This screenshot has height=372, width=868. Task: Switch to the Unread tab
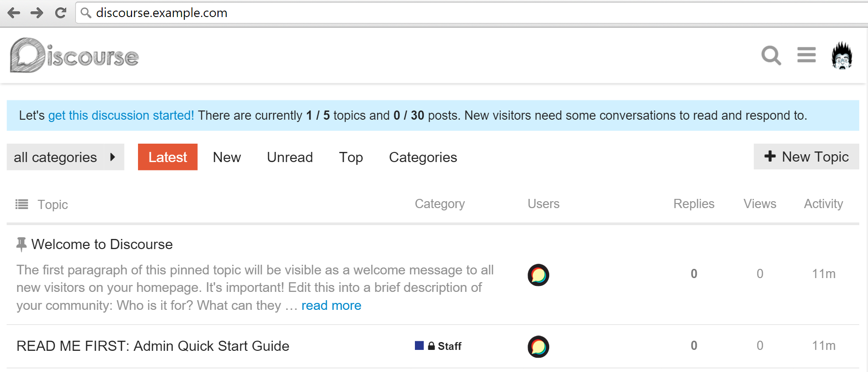[x=290, y=157]
